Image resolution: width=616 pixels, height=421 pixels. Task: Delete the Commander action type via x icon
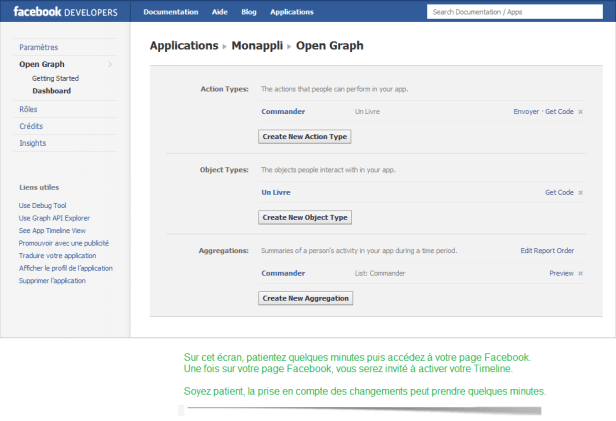tap(580, 111)
